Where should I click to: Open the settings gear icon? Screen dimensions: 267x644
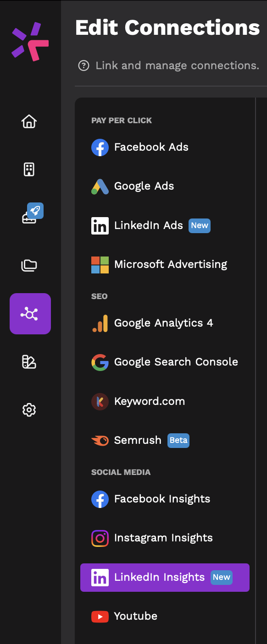click(x=29, y=409)
